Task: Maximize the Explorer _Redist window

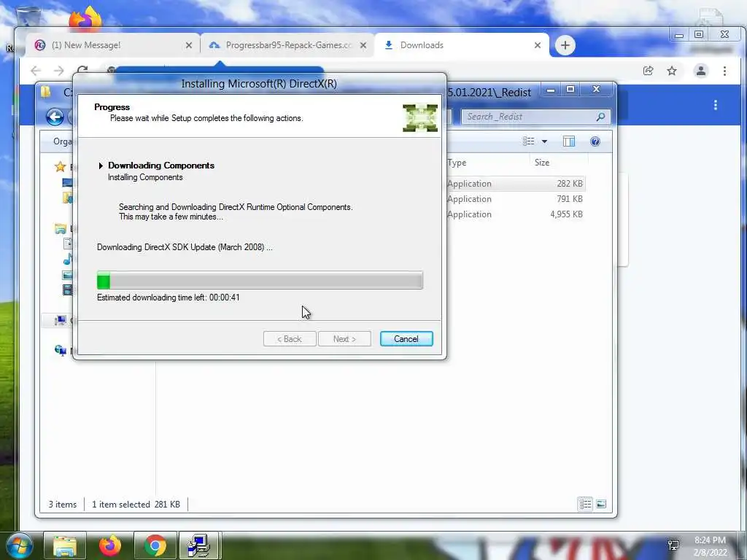Action: 570,90
